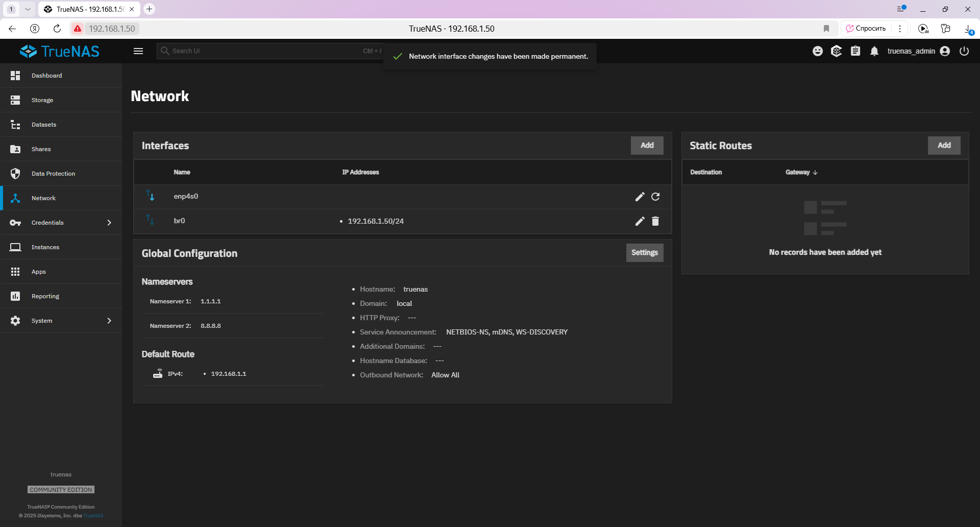This screenshot has height=527, width=980.
Task: Click the Power menu icon
Action: tap(964, 51)
